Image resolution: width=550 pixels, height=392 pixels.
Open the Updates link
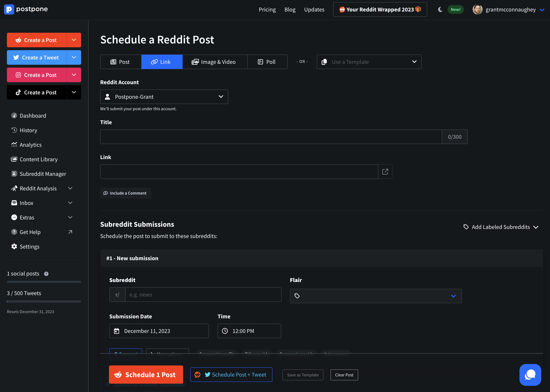[x=314, y=9]
